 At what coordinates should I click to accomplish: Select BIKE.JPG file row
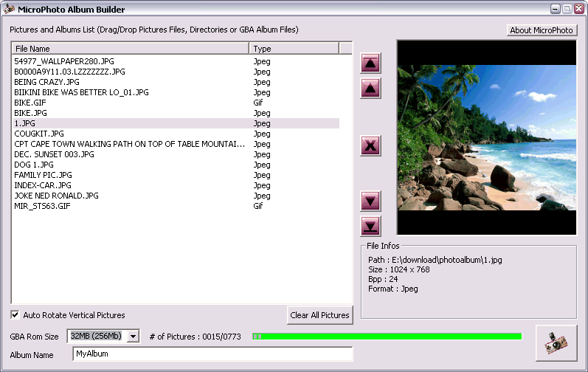[176, 113]
